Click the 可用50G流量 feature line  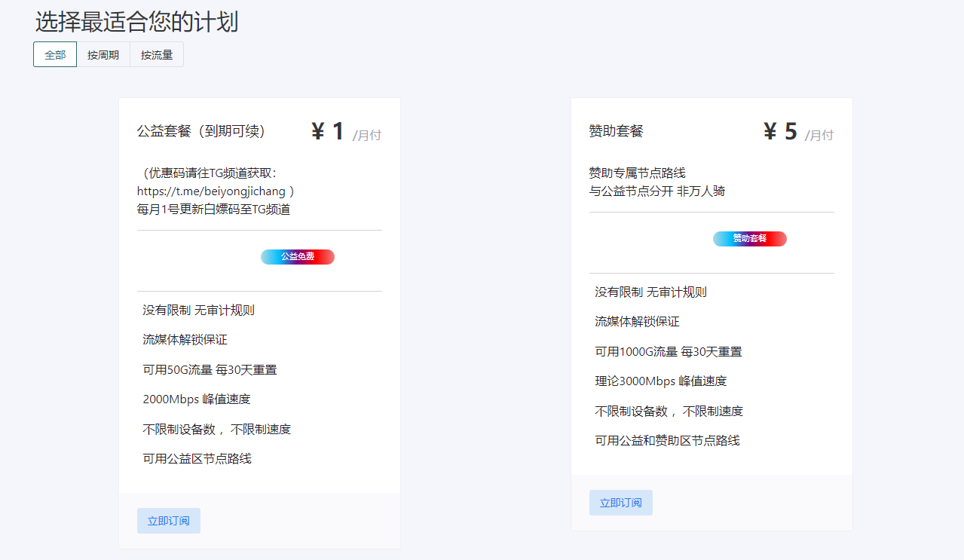coord(210,370)
